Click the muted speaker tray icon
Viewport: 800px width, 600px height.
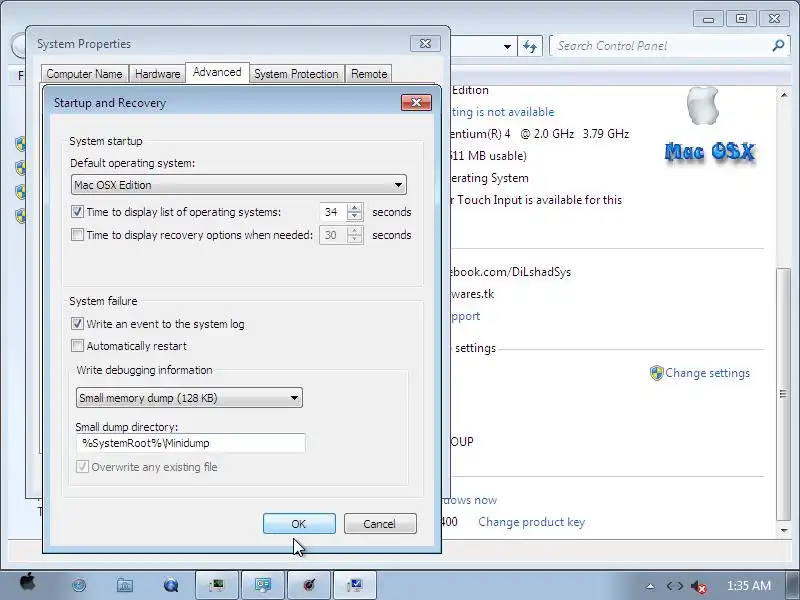[698, 586]
